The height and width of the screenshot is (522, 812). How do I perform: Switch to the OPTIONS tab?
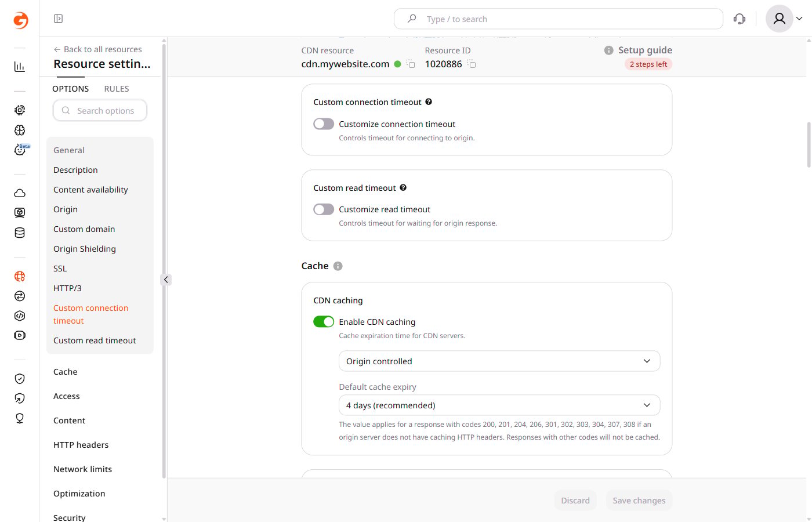click(x=71, y=89)
